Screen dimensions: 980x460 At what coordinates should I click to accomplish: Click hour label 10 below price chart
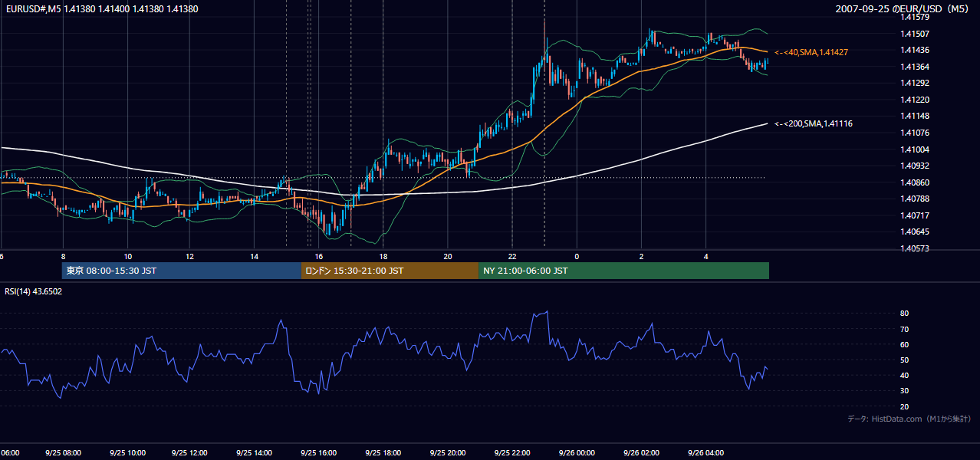coord(127,256)
